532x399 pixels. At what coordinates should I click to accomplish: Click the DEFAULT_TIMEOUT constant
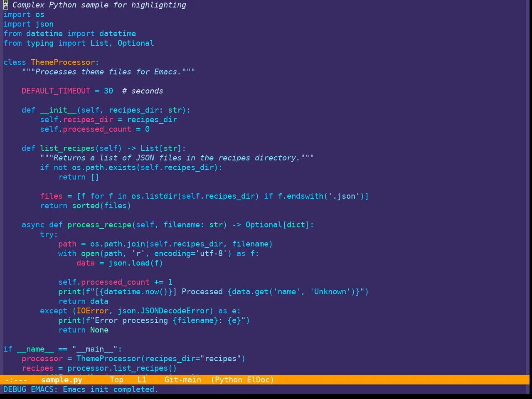coord(56,91)
